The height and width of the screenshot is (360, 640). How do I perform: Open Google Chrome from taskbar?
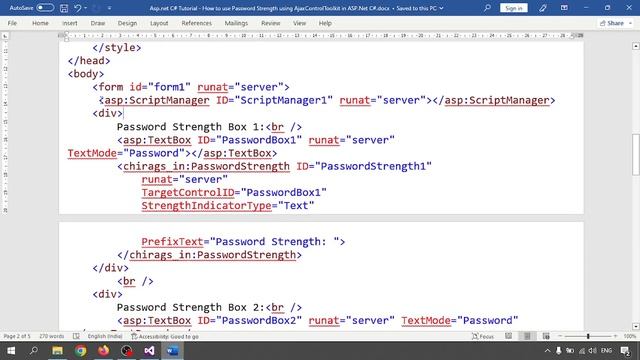(x=80, y=351)
